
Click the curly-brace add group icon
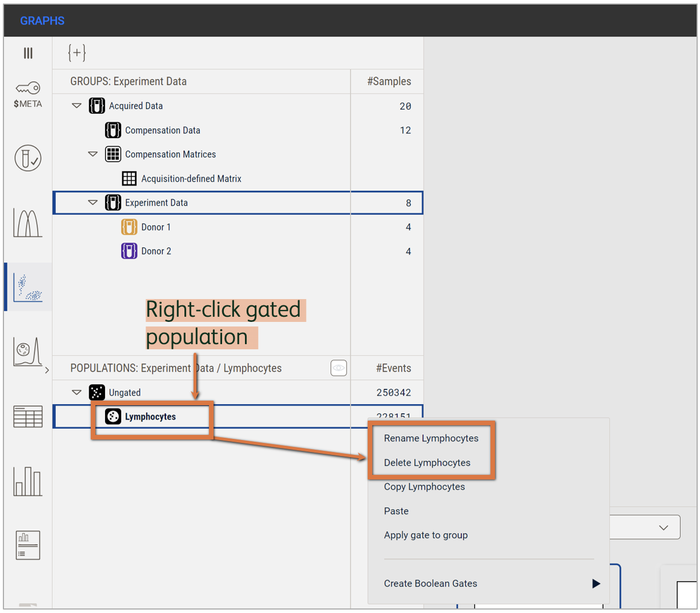click(x=77, y=53)
